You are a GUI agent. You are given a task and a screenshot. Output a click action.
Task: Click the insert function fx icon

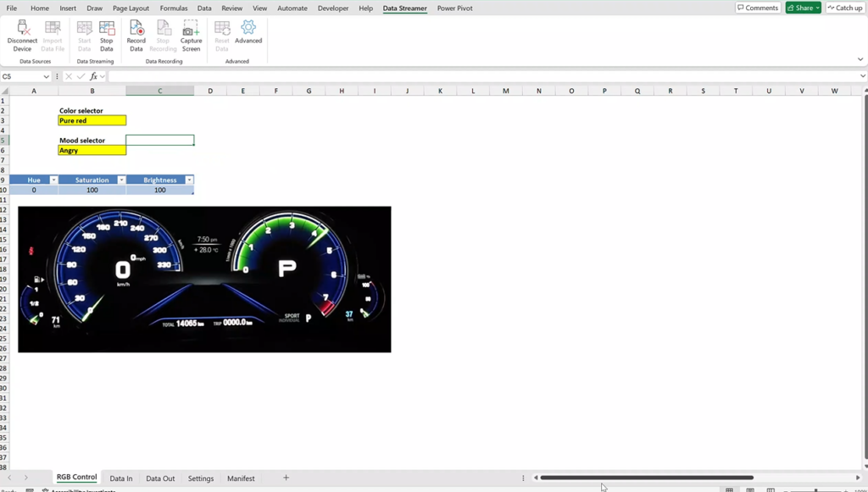[94, 76]
